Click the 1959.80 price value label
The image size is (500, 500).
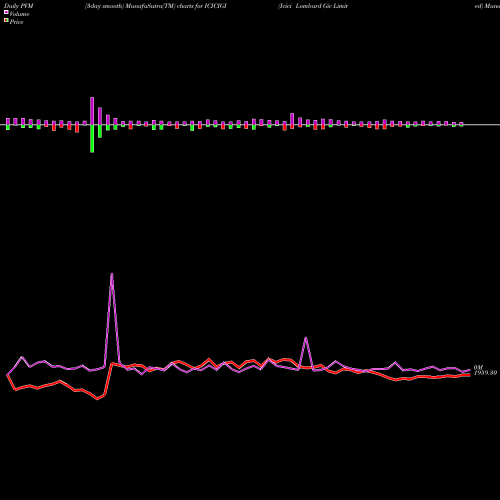(486, 373)
